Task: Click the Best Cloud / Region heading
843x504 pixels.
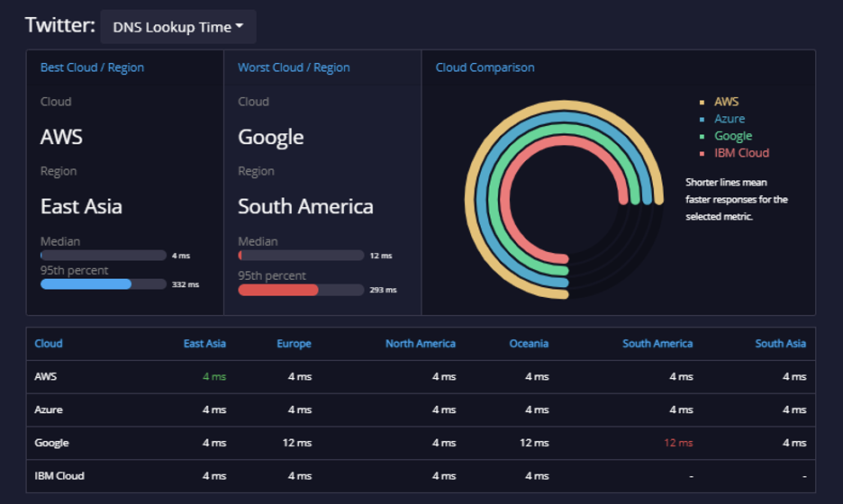Action: 92,67
